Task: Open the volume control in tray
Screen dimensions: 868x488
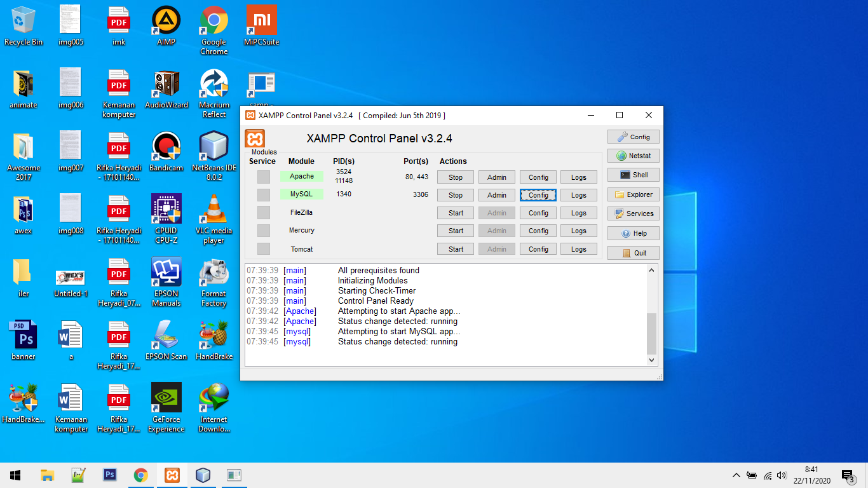Action: coord(782,475)
